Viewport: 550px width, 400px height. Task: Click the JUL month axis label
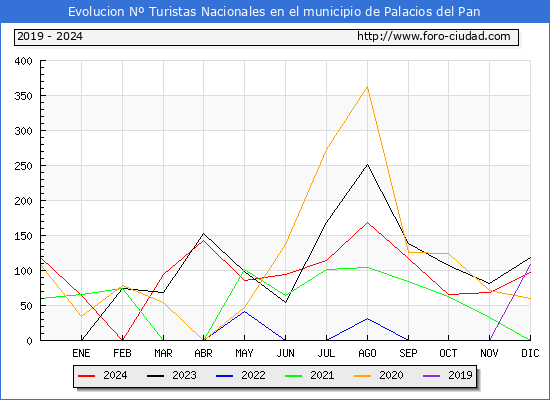tap(327, 353)
